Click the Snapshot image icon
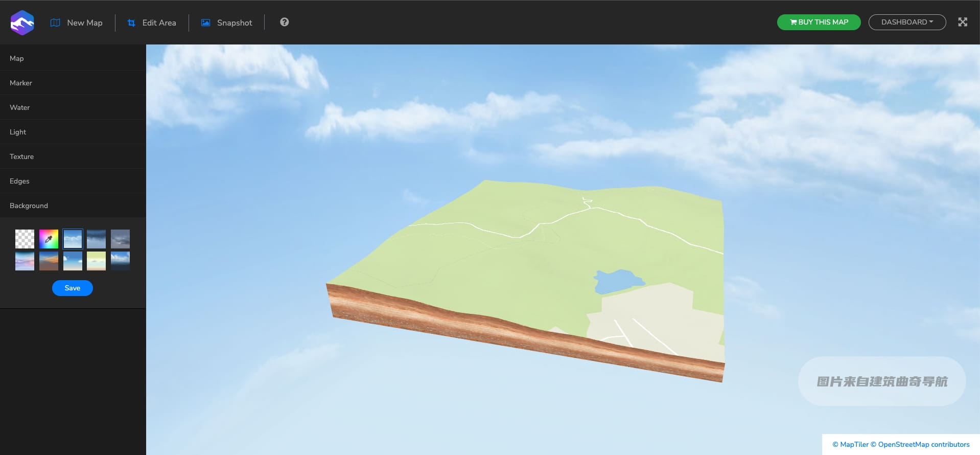Viewport: 980px width, 455px height. pyautogui.click(x=205, y=22)
